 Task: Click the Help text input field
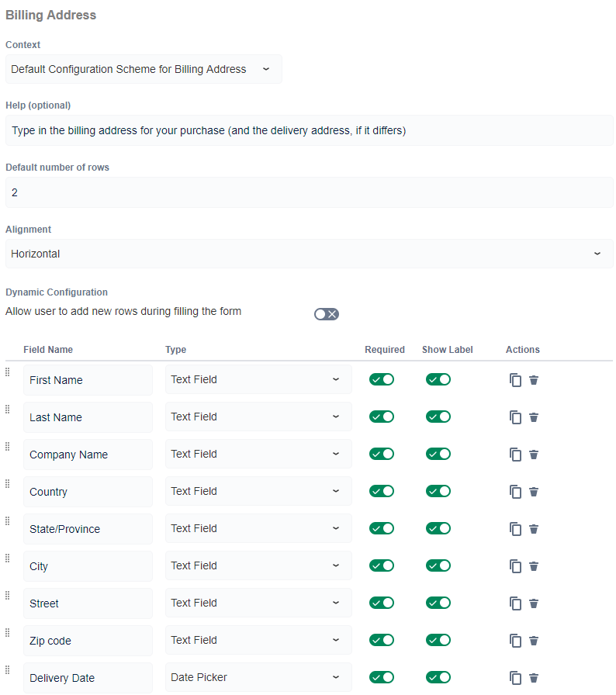pos(308,130)
